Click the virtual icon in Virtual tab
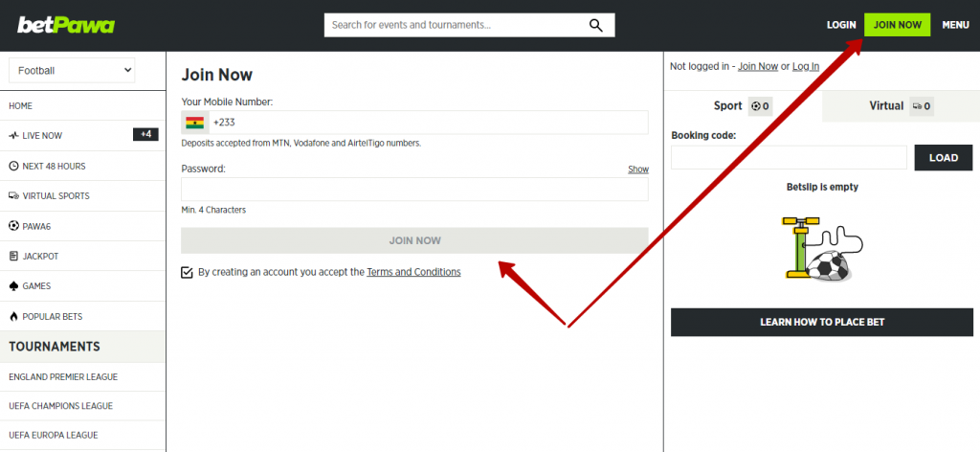The image size is (980, 452). (917, 106)
